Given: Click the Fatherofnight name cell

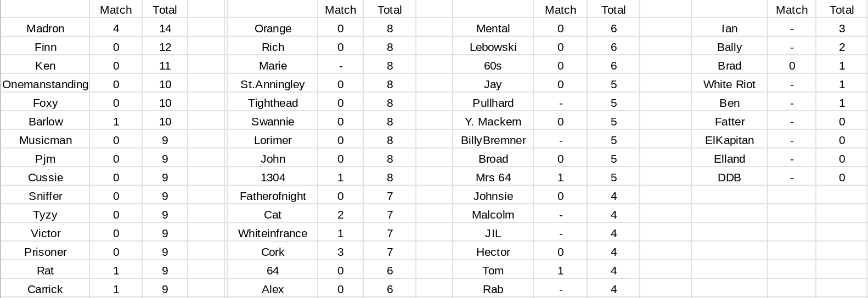Looking at the screenshot, I should [x=273, y=196].
